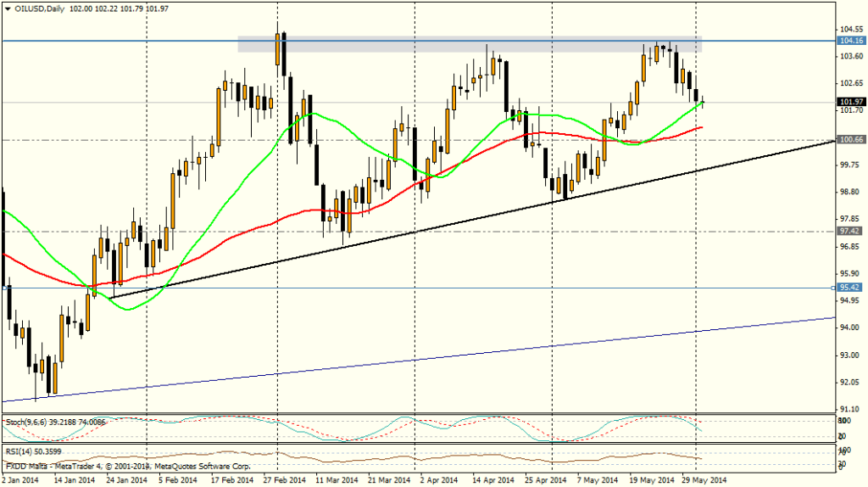This screenshot has width=868, height=487.
Task: Click the 94.00 value on price axis
Action: (x=850, y=327)
